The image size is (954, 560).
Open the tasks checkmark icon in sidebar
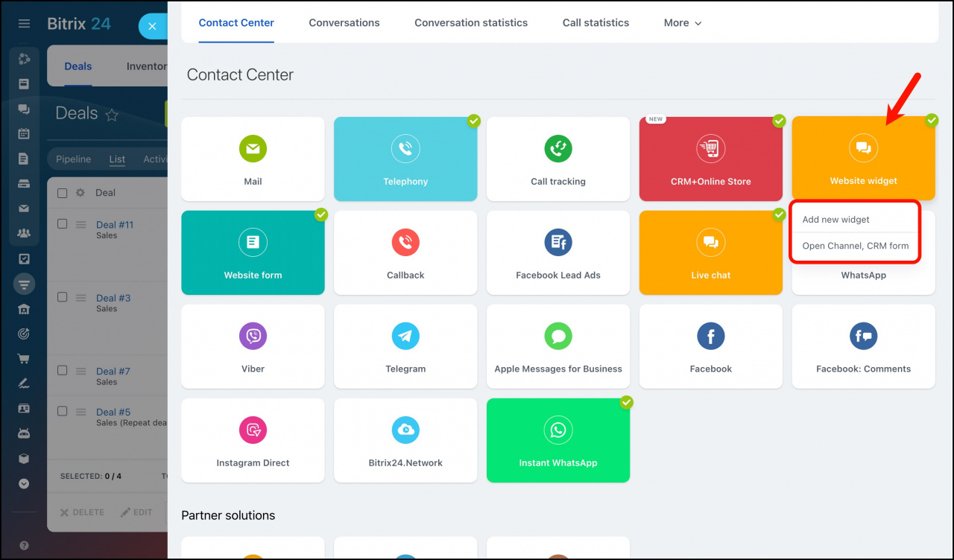point(24,259)
